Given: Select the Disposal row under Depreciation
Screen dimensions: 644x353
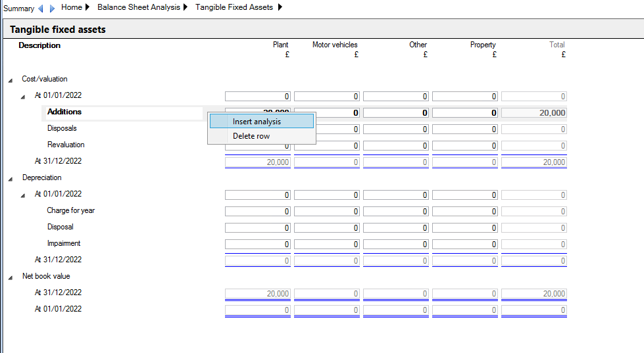Looking at the screenshot, I should (61, 227).
